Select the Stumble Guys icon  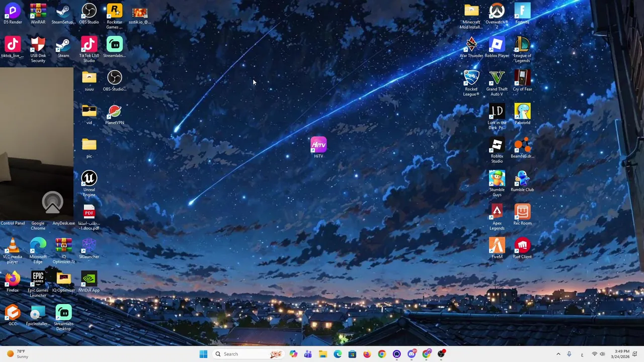tap(497, 184)
